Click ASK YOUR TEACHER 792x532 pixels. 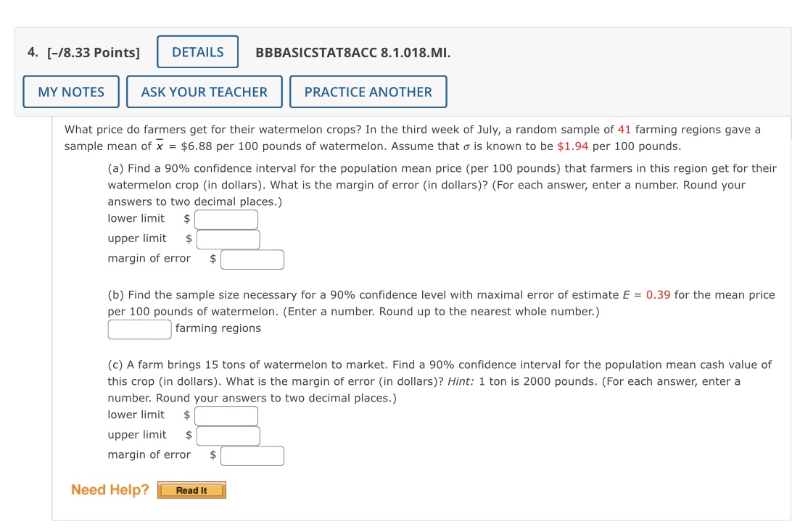click(x=204, y=91)
